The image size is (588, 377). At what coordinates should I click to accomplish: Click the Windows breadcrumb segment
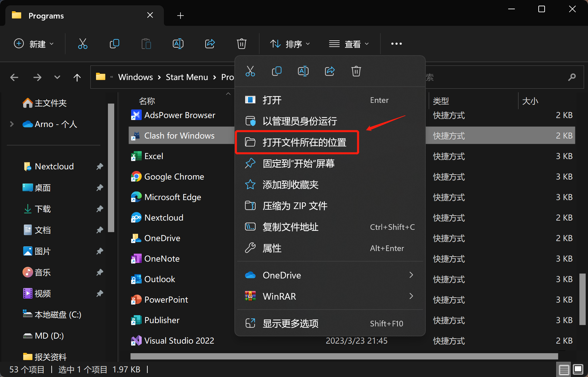tap(136, 77)
